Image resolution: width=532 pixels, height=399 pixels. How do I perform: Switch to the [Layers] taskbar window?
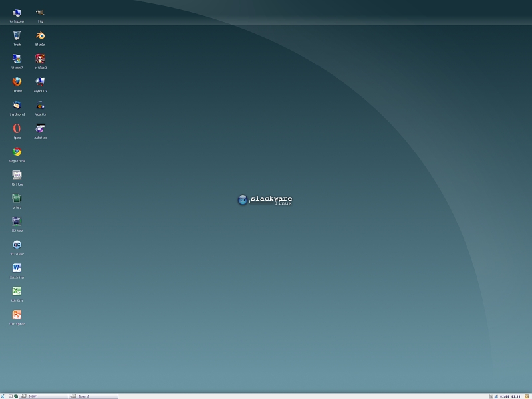pyautogui.click(x=93, y=396)
